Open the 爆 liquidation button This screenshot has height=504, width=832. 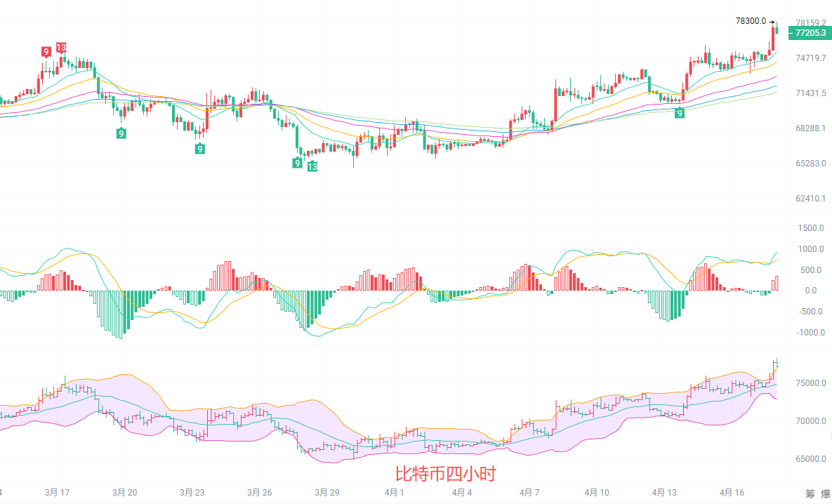pos(826,493)
